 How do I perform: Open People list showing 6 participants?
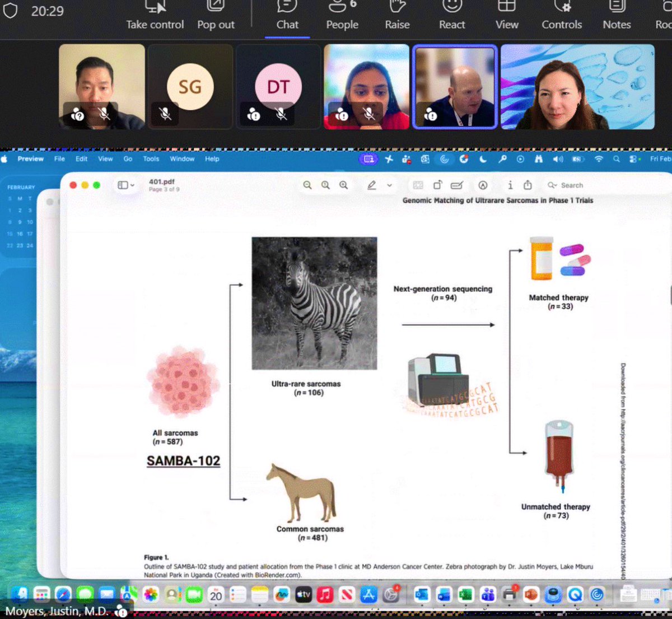point(342,17)
